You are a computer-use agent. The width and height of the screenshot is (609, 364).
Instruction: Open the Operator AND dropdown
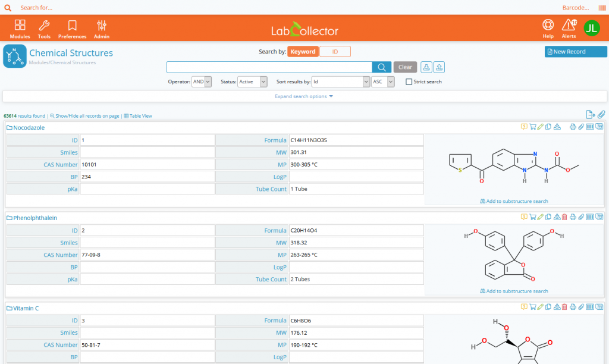click(x=201, y=81)
